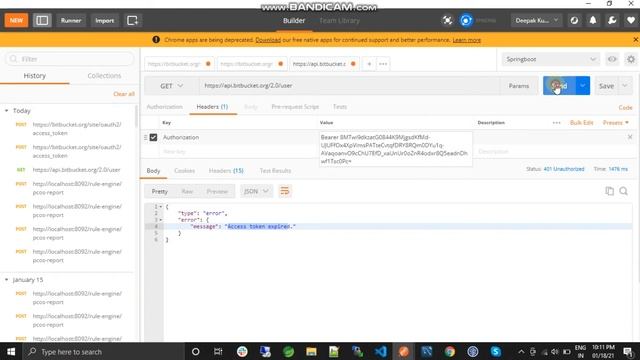This screenshot has height=360, width=640.
Task: Click the blue Send button
Action: tap(560, 86)
